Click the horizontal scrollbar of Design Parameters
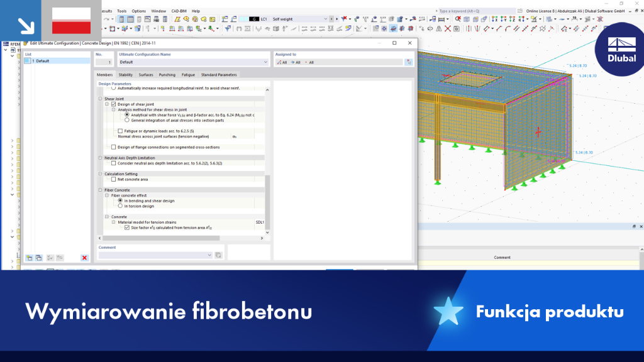The width and height of the screenshot is (644, 362). coord(161,238)
